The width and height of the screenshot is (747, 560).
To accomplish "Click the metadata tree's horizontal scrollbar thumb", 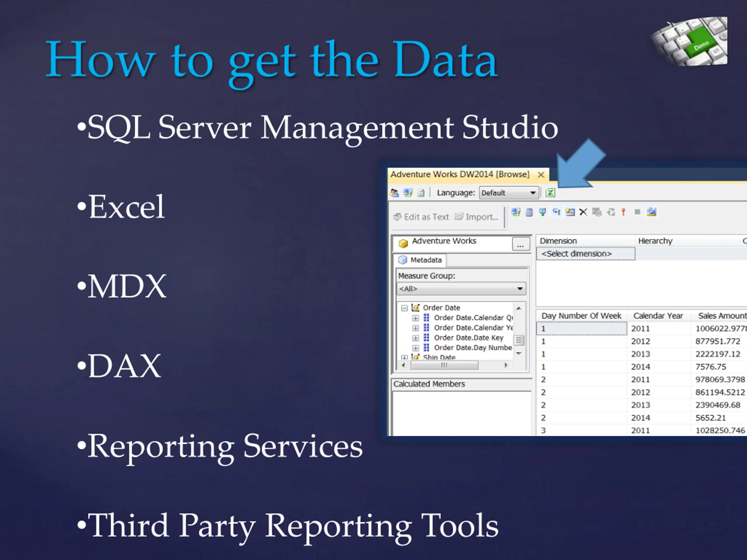I will point(444,365).
